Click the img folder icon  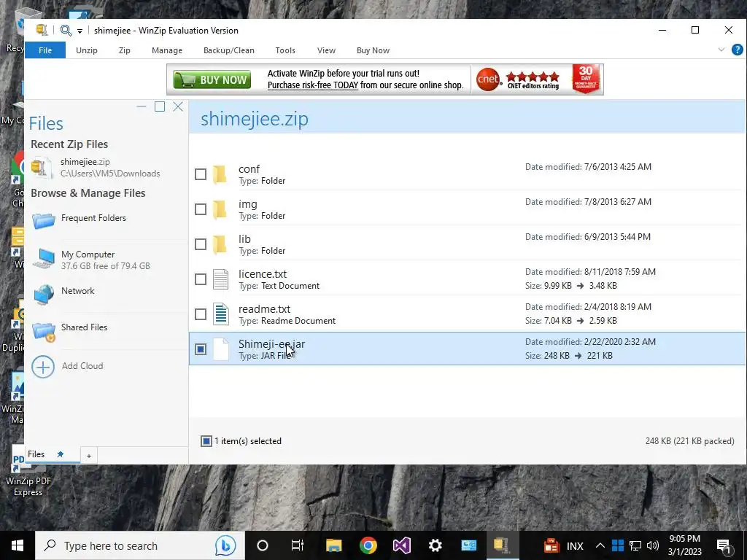220,209
